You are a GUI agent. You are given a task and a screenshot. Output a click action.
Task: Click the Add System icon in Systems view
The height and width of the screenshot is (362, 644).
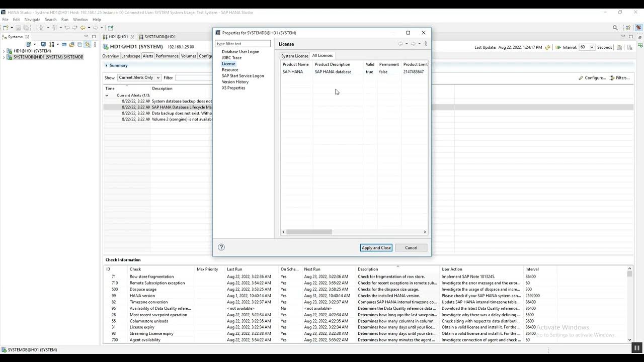(x=29, y=45)
